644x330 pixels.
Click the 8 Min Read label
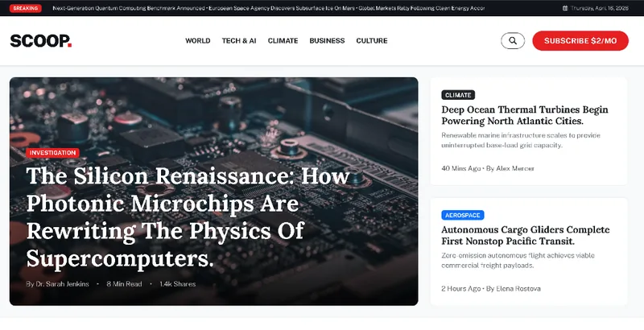click(124, 283)
